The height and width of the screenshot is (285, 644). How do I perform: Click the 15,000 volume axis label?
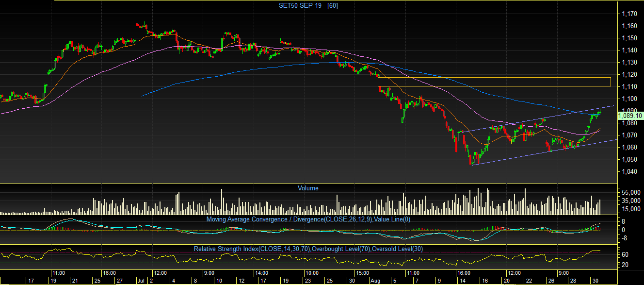[x=630, y=209]
